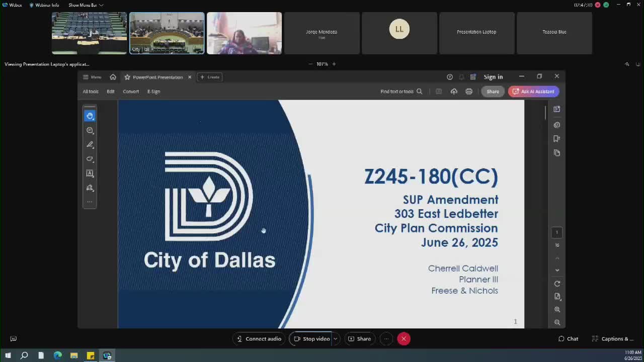Select Jorge Mendoza participant tile

(x=321, y=33)
